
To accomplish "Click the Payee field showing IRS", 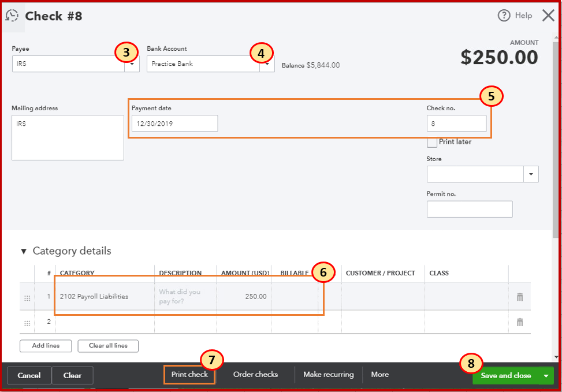I will [69, 64].
